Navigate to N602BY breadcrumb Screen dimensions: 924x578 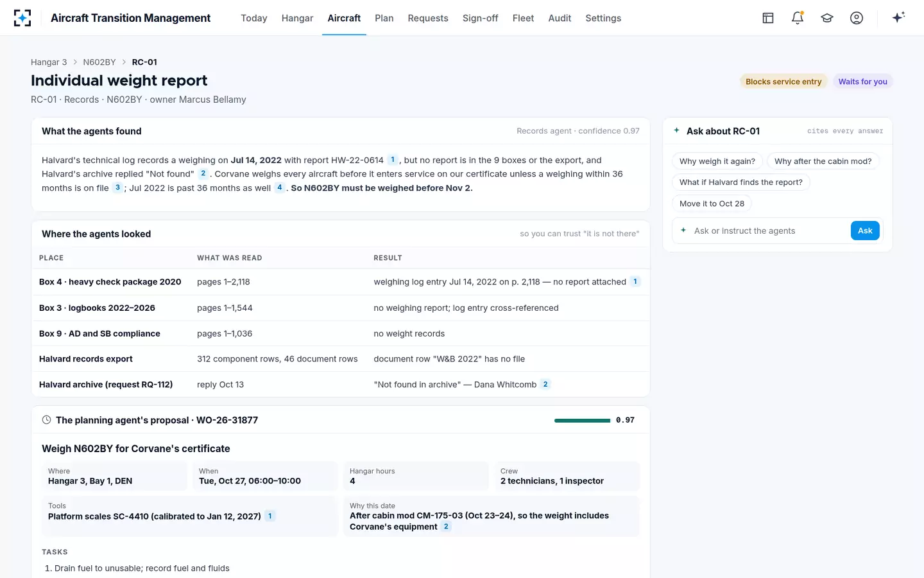point(99,62)
